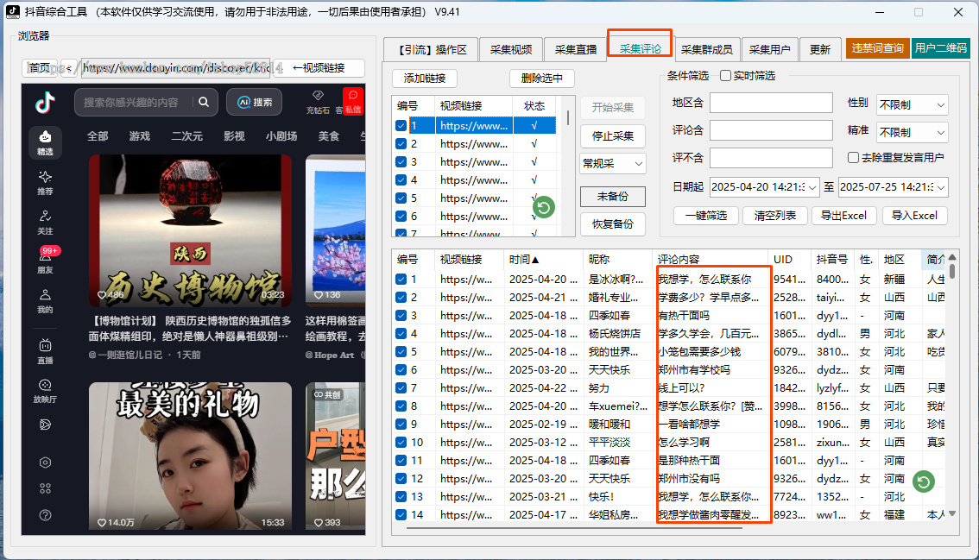This screenshot has width=979, height=560.
Task: Click 停止采集 button
Action: click(x=612, y=135)
